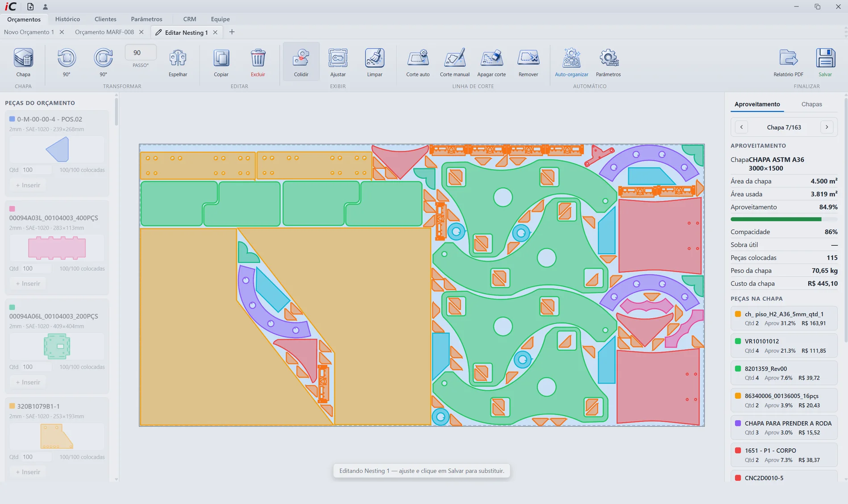Select the 0-M-00-00-4 - POS.02 part thumbnail

pyautogui.click(x=57, y=149)
